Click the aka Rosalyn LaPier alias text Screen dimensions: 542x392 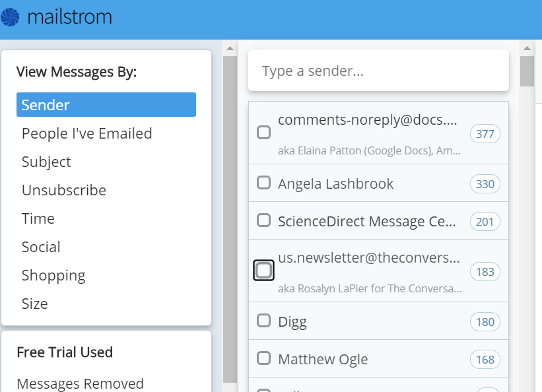point(370,288)
